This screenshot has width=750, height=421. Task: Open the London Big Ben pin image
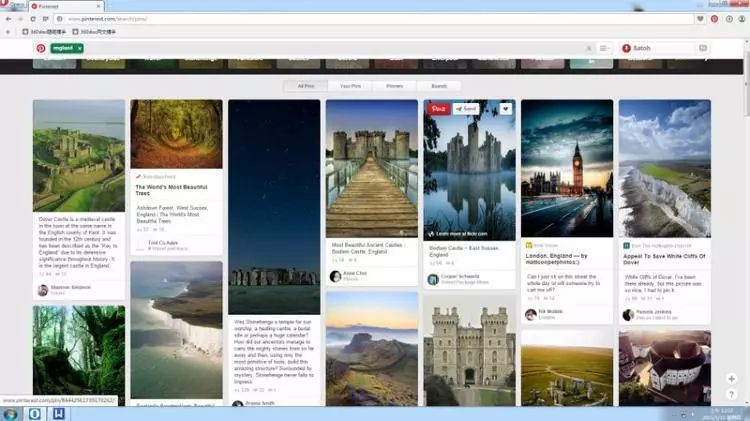[566, 167]
